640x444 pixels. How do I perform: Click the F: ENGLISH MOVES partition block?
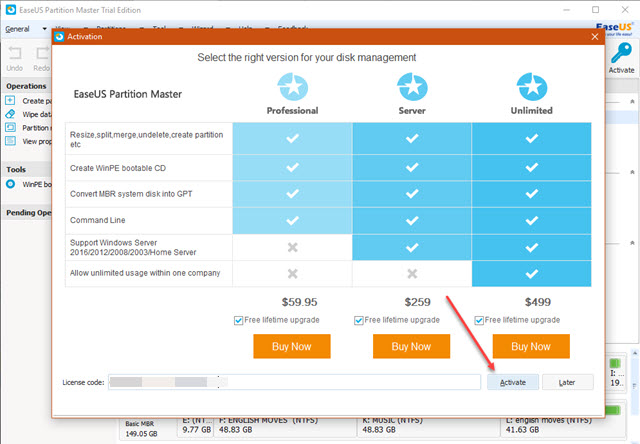pyautogui.click(x=285, y=426)
